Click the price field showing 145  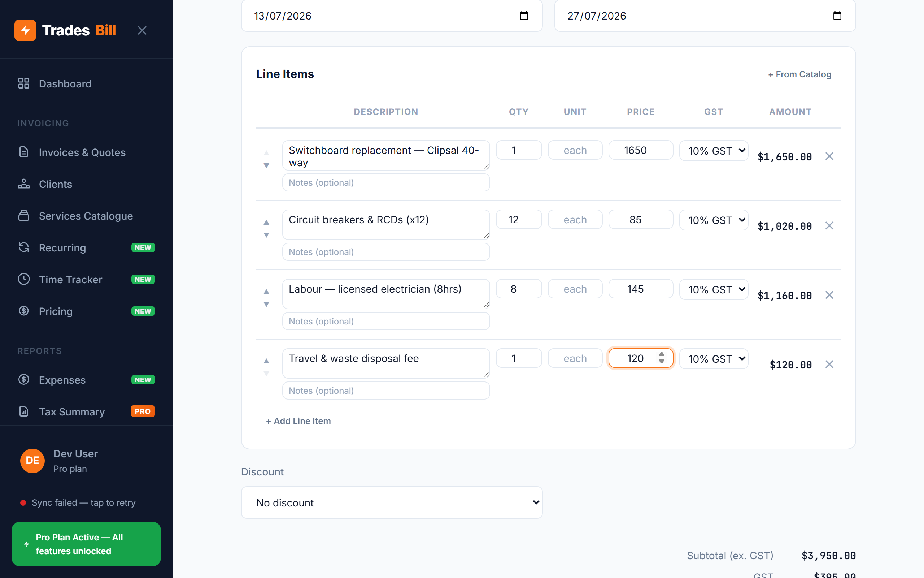tap(641, 289)
